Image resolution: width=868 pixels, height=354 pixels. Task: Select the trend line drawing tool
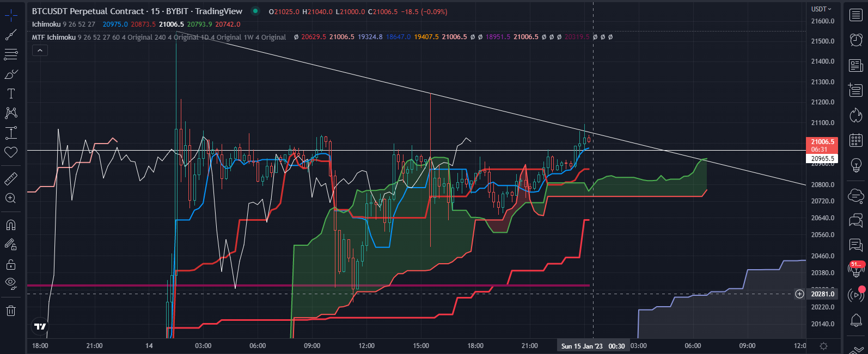pyautogui.click(x=11, y=35)
